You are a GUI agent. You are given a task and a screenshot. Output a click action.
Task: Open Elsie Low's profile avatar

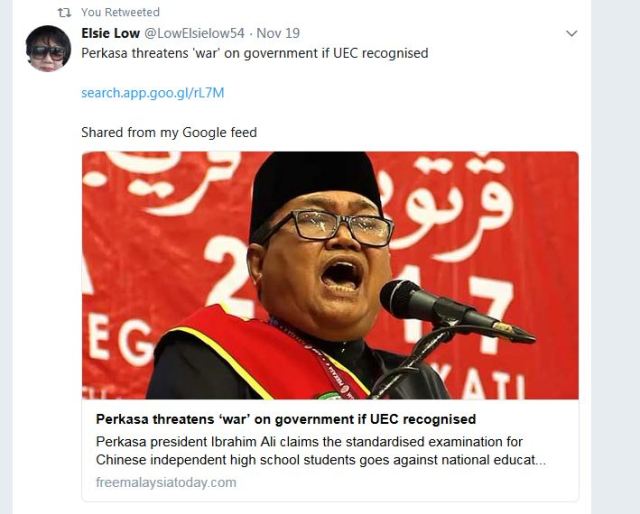point(48,48)
